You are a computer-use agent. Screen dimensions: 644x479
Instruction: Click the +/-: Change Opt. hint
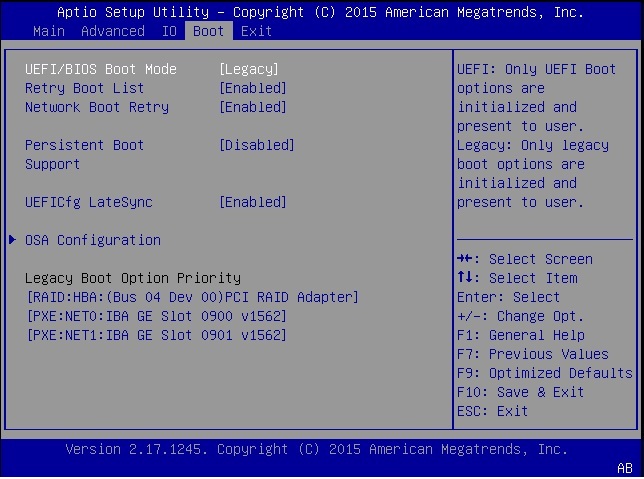[x=520, y=316]
